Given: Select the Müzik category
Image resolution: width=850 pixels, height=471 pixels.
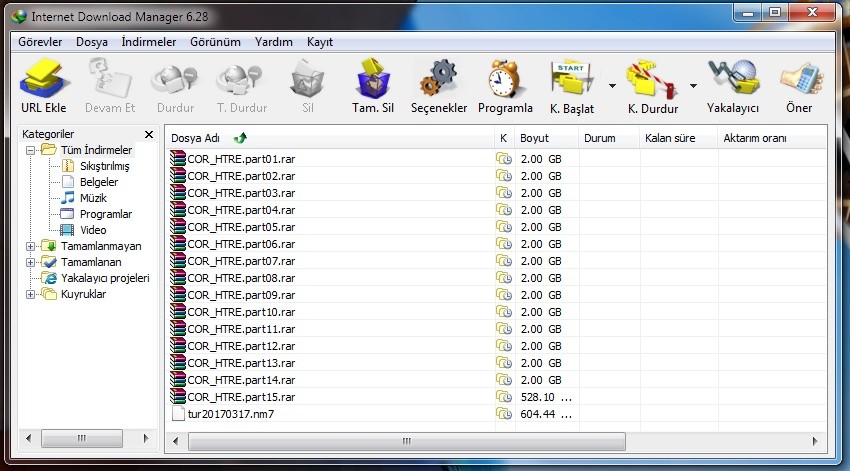Looking at the screenshot, I should (x=93, y=198).
